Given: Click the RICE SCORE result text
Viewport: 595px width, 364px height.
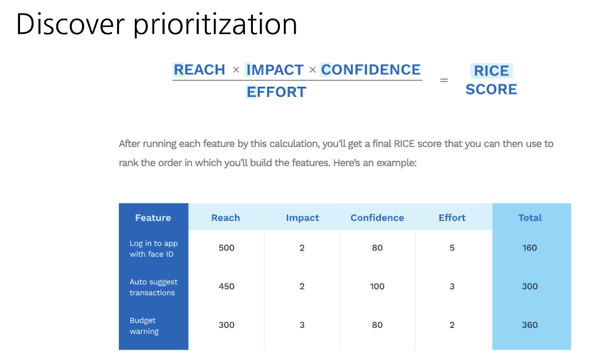Looking at the screenshot, I should [491, 80].
